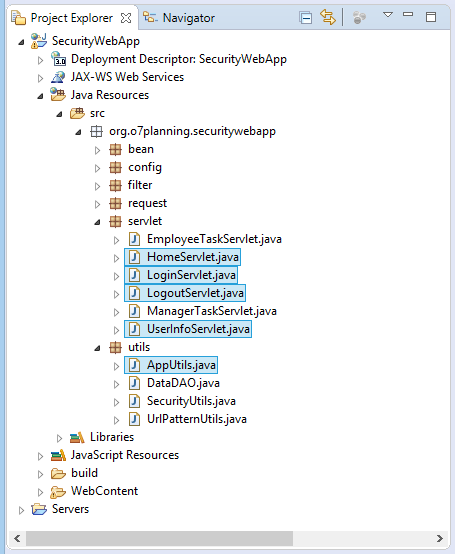Close the Project Explorer tab with X icon
The width and height of the screenshot is (455, 554).
(126, 18)
